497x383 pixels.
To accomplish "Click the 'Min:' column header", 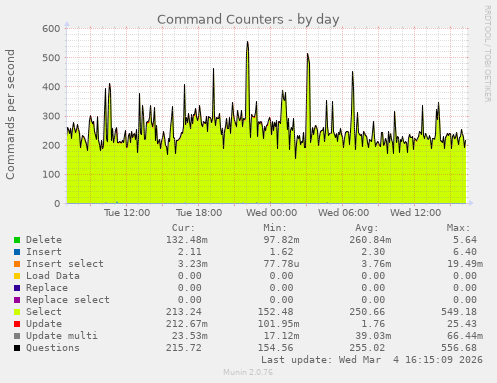I will point(275,228).
